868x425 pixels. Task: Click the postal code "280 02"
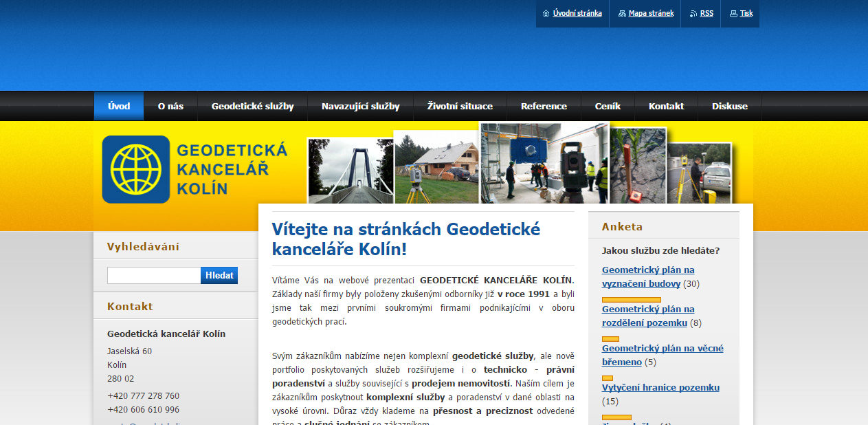(121, 379)
